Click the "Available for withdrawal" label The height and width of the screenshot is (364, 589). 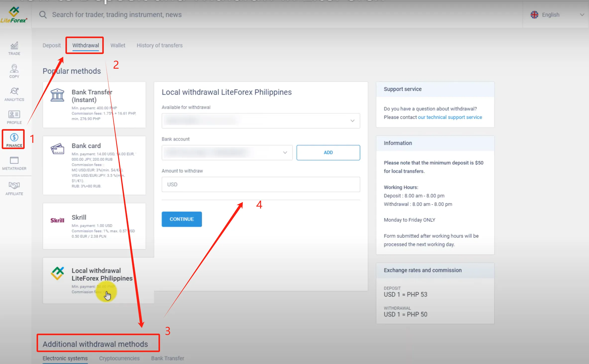(186, 107)
